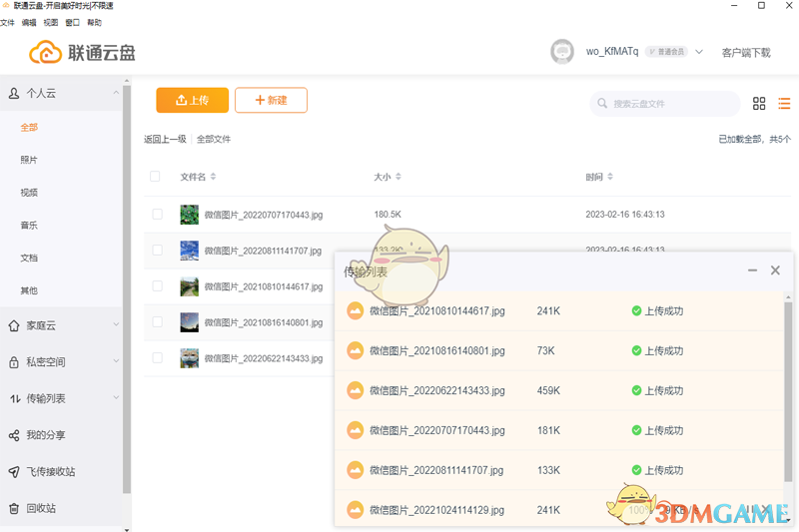This screenshot has height=532, width=799.
Task: Click the 家庭云 house icon
Action: tap(14, 325)
